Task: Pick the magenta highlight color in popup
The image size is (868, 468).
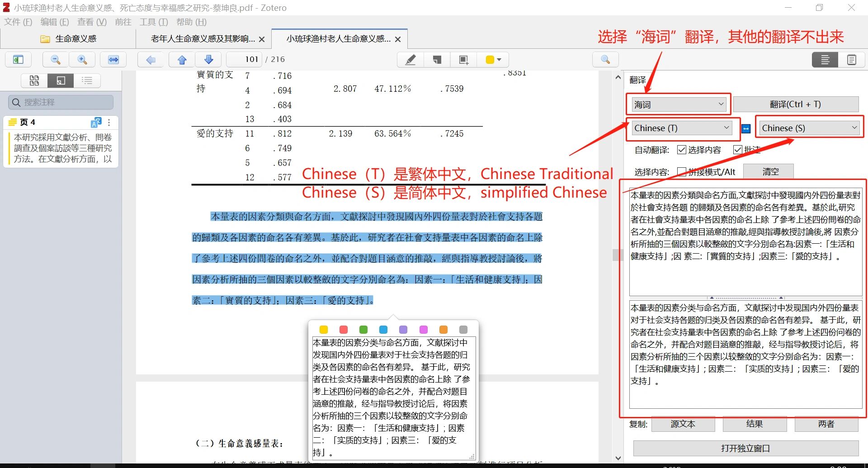Action: click(424, 330)
